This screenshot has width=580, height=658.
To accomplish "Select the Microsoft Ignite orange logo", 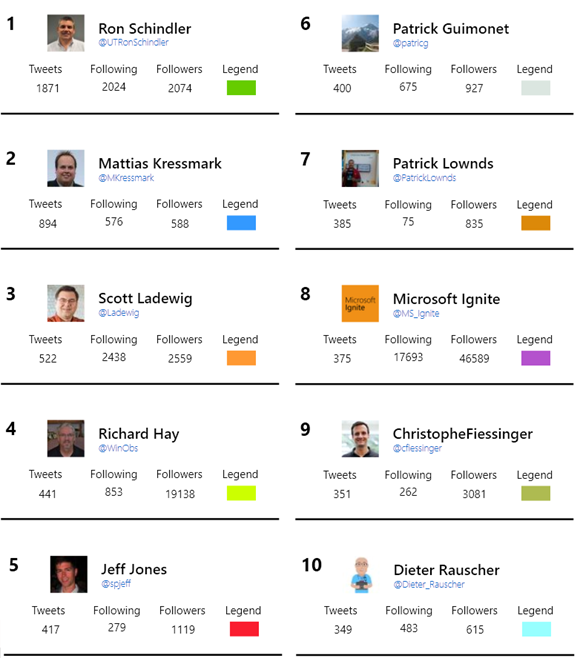I will pos(360,303).
